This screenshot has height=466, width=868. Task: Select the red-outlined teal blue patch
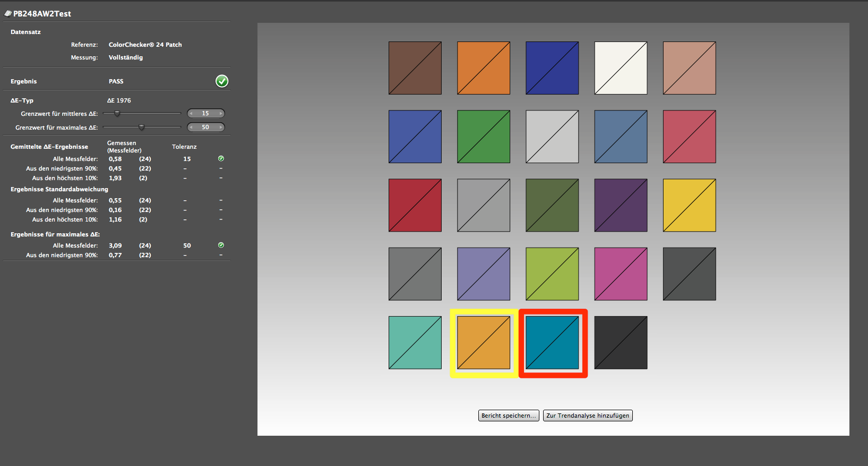[552, 343]
